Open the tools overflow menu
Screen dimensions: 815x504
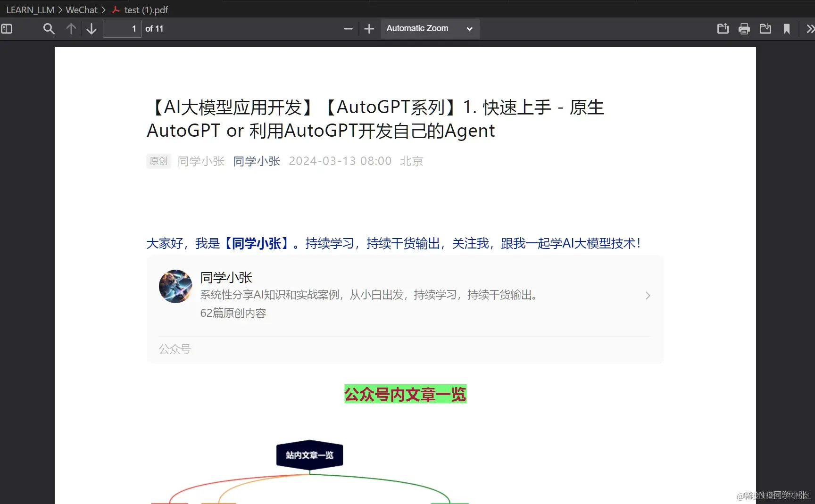pyautogui.click(x=810, y=29)
